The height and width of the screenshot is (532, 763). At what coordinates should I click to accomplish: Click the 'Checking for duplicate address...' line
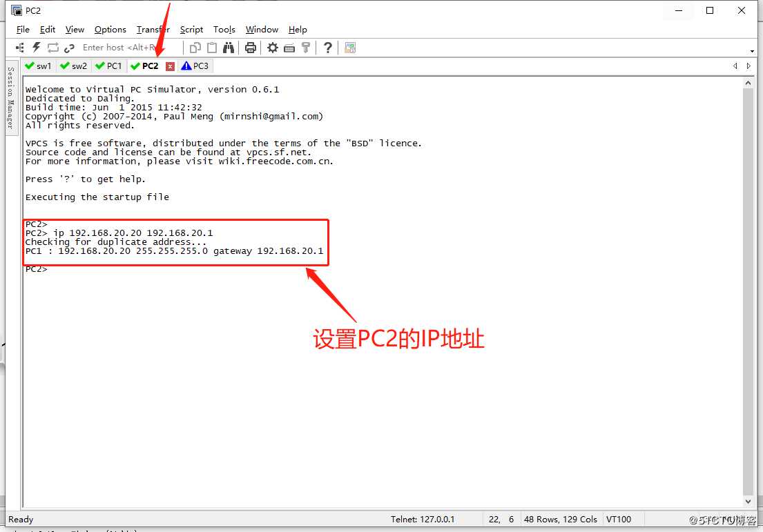click(x=116, y=242)
